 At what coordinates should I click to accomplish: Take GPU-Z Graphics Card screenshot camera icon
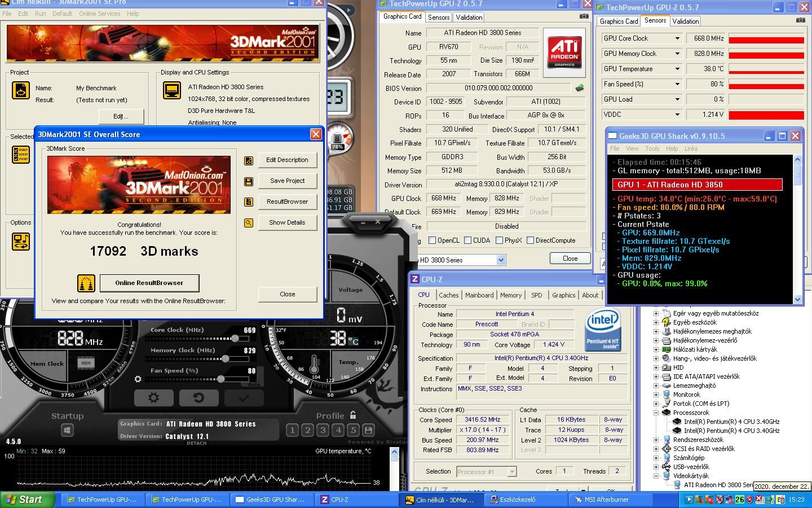coord(584,16)
